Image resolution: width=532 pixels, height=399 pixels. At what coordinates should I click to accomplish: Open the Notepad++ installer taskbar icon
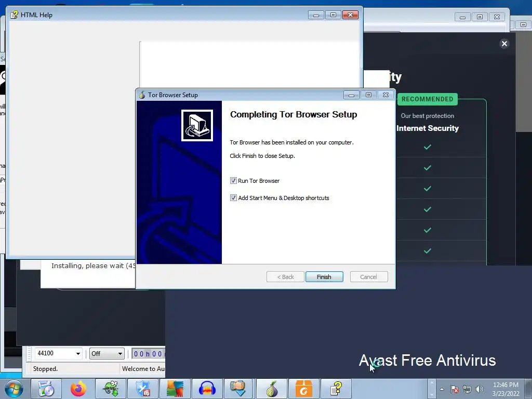111,389
